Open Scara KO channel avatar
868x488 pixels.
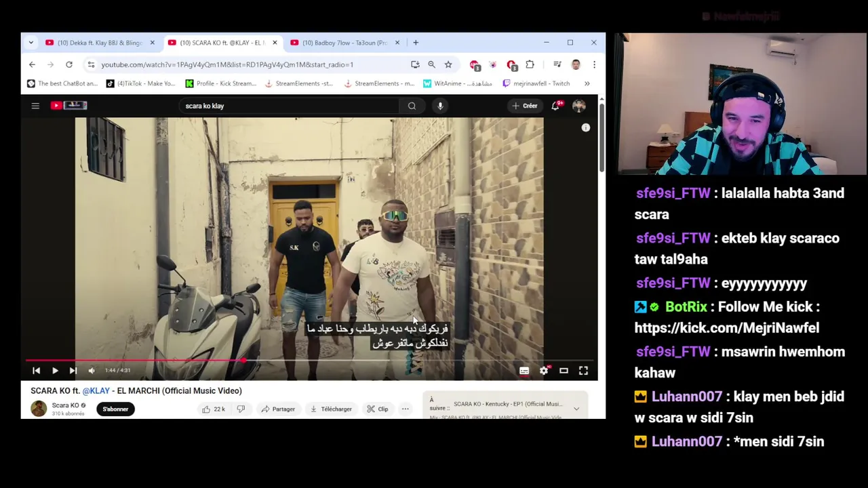pyautogui.click(x=39, y=409)
